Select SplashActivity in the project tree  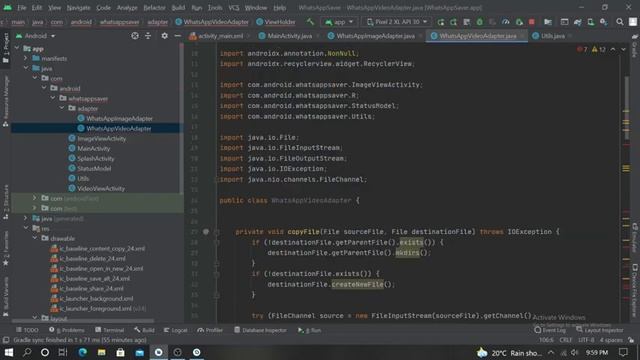coord(96,158)
